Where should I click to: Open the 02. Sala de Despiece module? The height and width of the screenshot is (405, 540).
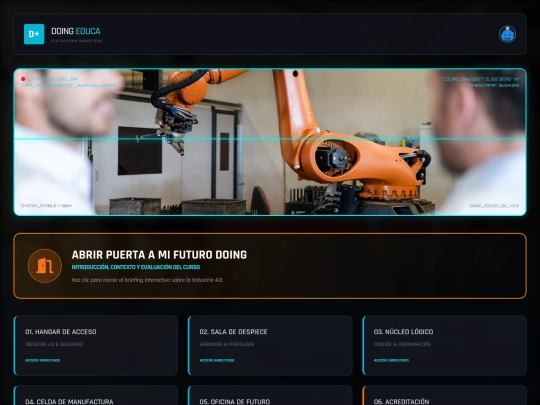coord(270,345)
